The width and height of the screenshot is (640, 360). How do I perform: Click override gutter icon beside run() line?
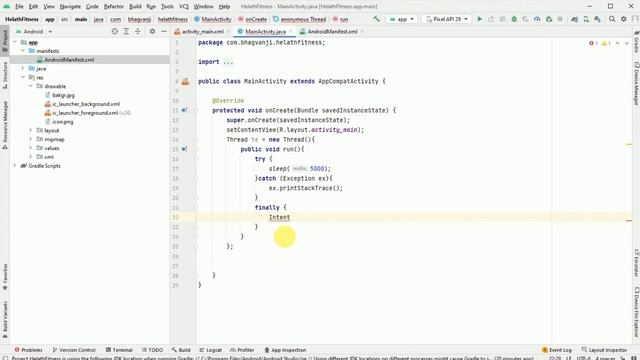tap(184, 149)
